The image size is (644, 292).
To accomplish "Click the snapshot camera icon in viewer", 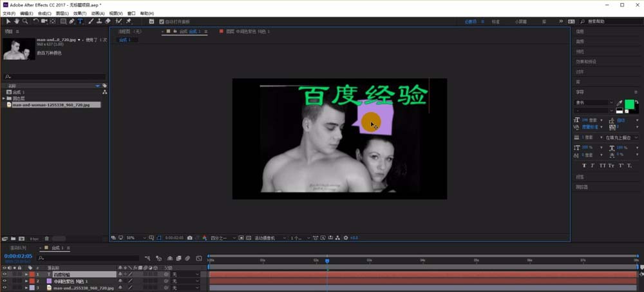I will 189,238.
